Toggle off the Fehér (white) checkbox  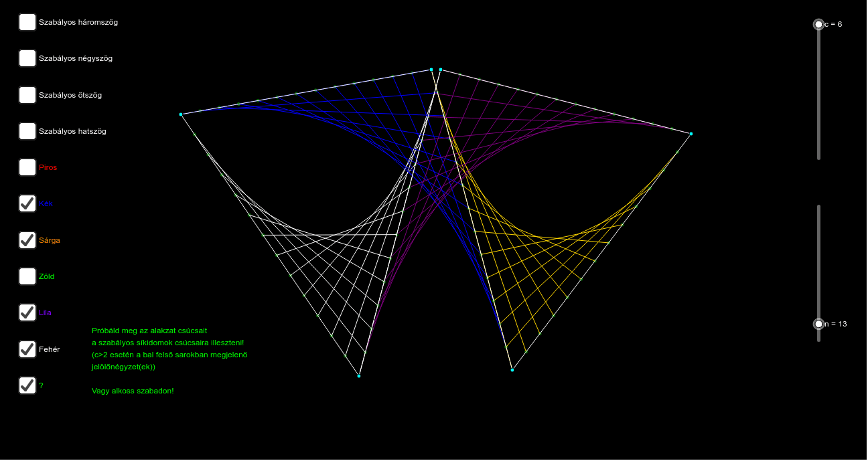(x=27, y=349)
